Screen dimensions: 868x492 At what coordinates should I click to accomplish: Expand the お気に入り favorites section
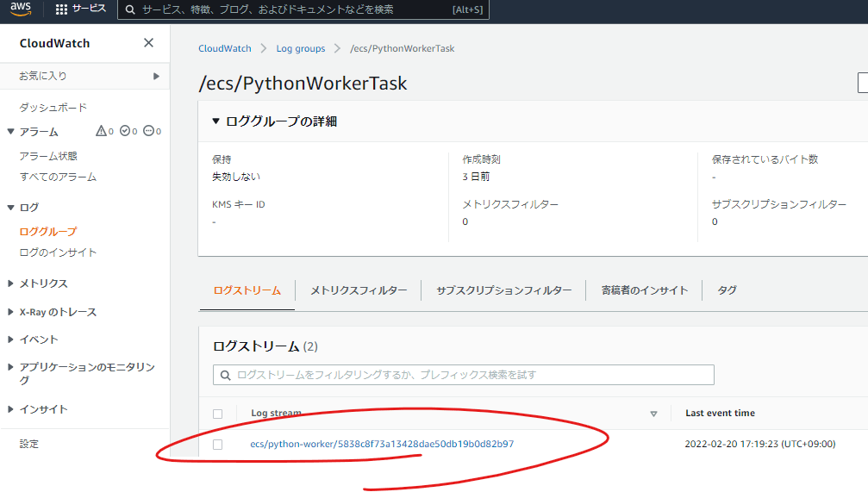pyautogui.click(x=156, y=76)
